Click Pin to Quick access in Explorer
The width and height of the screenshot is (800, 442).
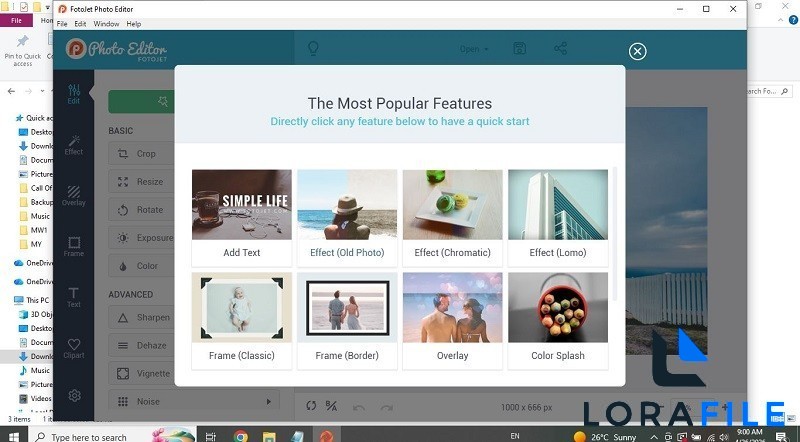click(22, 51)
